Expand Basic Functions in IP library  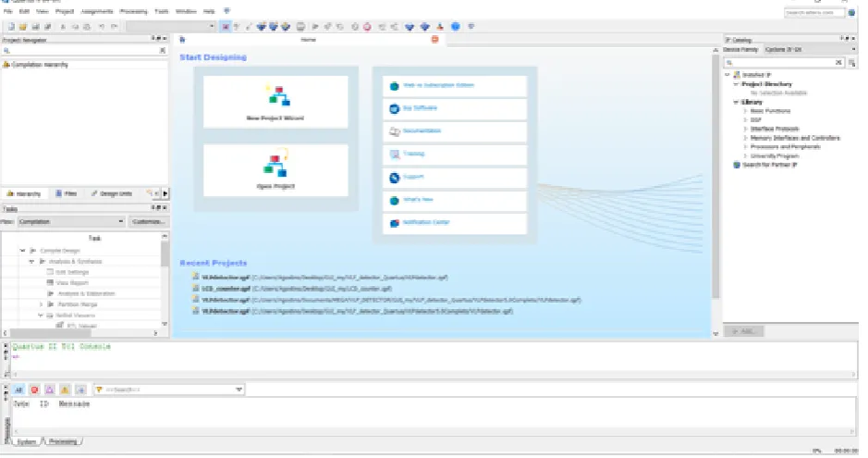click(x=745, y=111)
